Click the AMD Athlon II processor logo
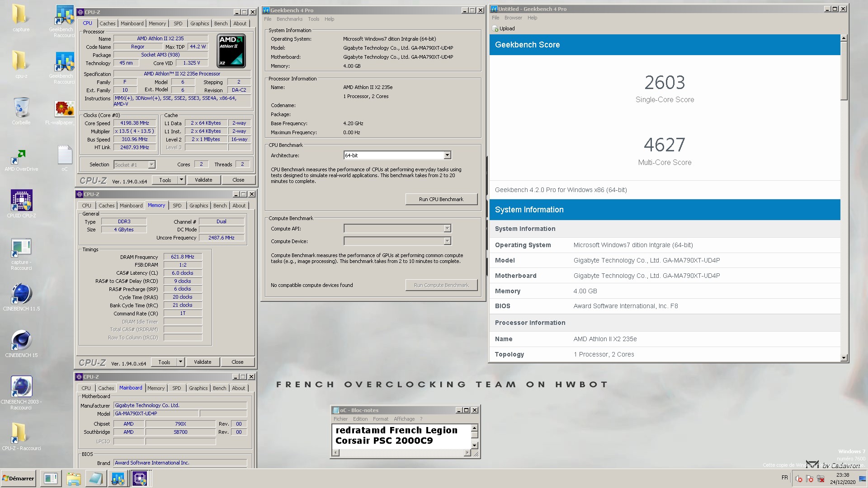Screen dimensions: 868x488 231,51
